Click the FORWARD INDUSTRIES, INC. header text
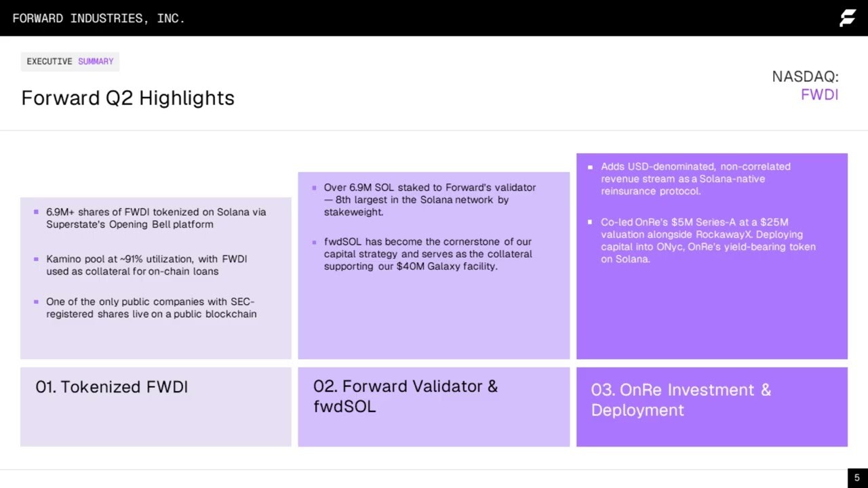Screen dimensions: 868x488 (99, 18)
